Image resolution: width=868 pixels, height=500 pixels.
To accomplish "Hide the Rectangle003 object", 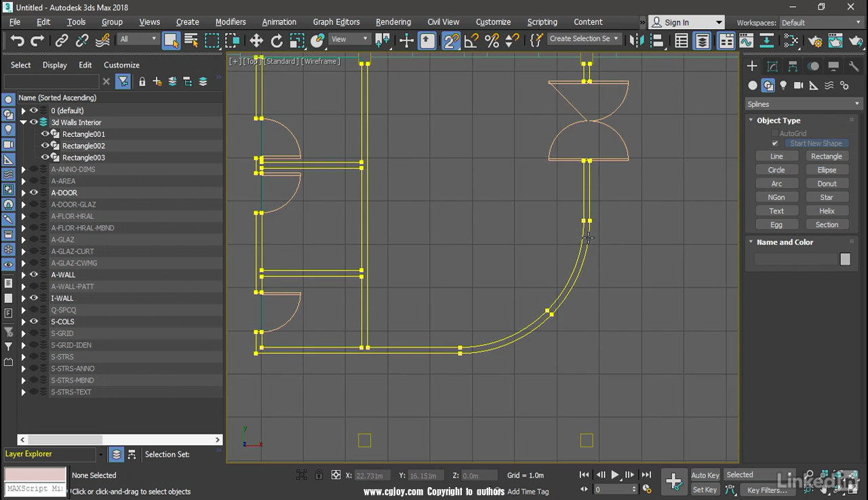I will pyautogui.click(x=45, y=157).
